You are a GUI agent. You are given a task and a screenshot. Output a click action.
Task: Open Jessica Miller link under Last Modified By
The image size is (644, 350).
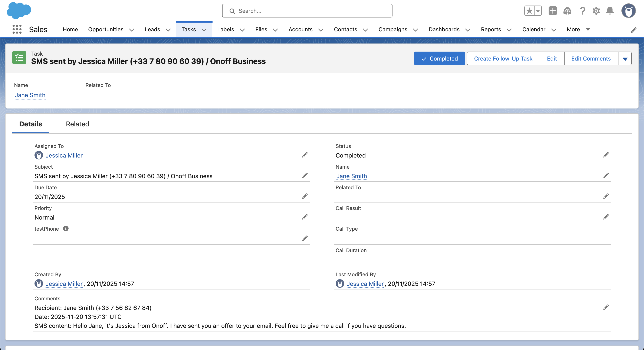pyautogui.click(x=365, y=284)
